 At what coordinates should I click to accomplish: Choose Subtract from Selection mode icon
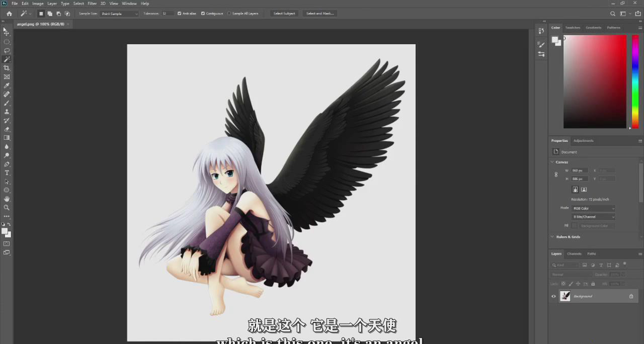(x=58, y=14)
